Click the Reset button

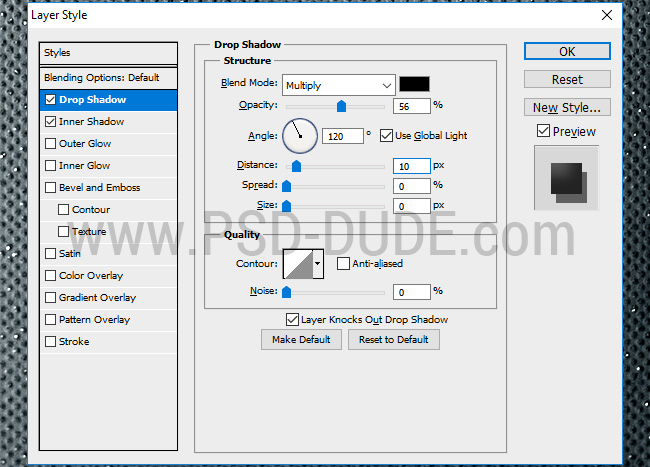pos(567,79)
